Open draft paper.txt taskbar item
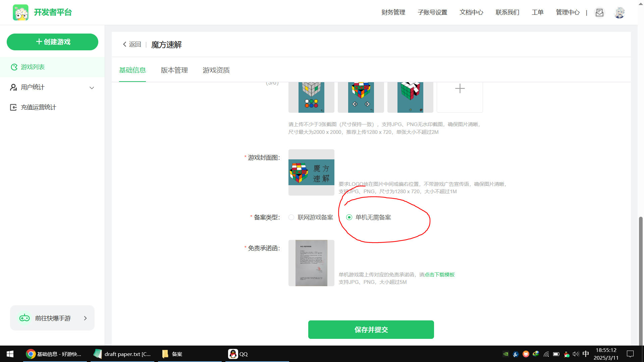Viewport: 644px width, 362px height. 122,354
